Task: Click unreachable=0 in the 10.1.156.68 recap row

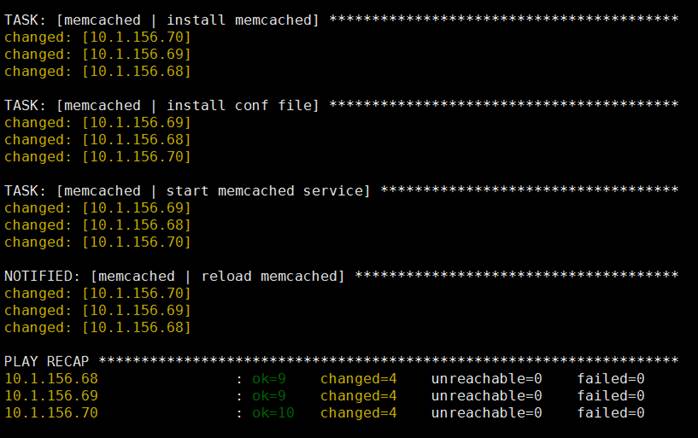Action: (487, 379)
